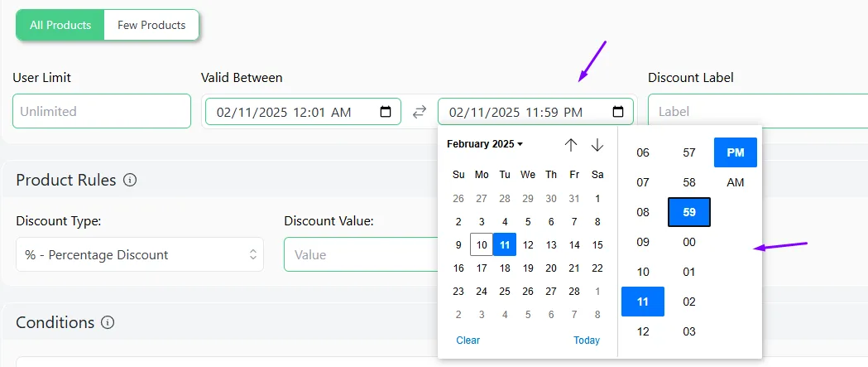Image resolution: width=868 pixels, height=367 pixels.
Task: Select minute 00 in the time list
Action: point(689,242)
